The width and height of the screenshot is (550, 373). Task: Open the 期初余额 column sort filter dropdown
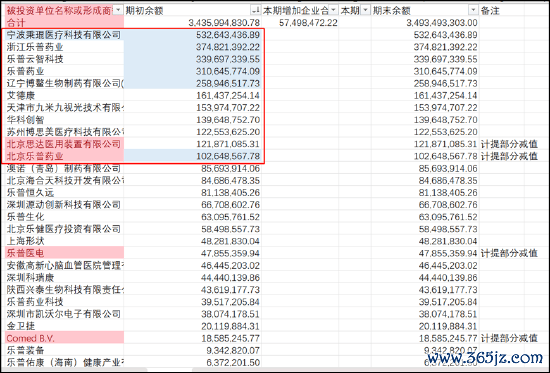point(256,11)
